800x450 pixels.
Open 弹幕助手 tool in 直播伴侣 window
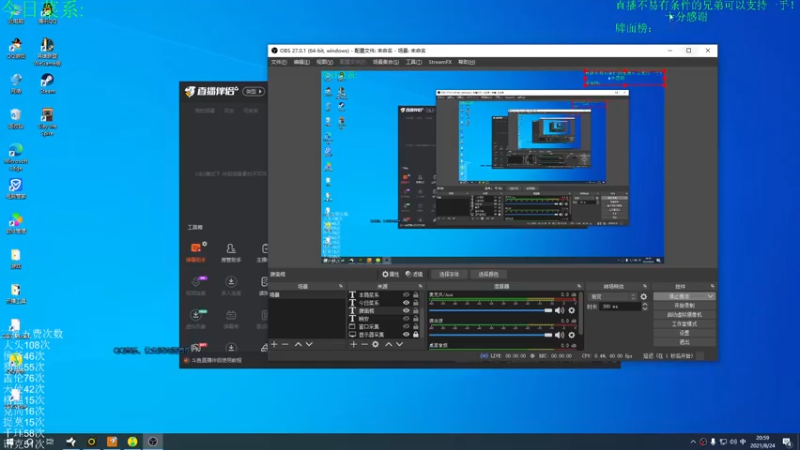coord(196,252)
